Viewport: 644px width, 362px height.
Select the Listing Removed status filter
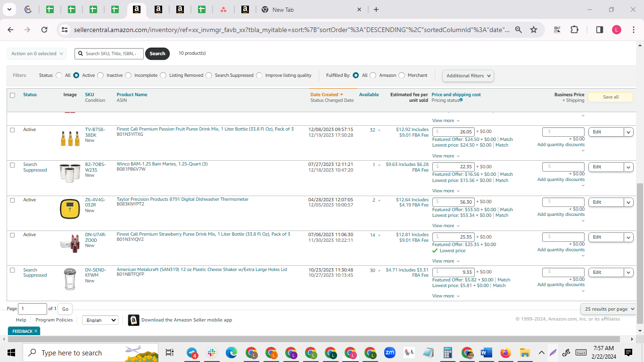click(x=163, y=75)
